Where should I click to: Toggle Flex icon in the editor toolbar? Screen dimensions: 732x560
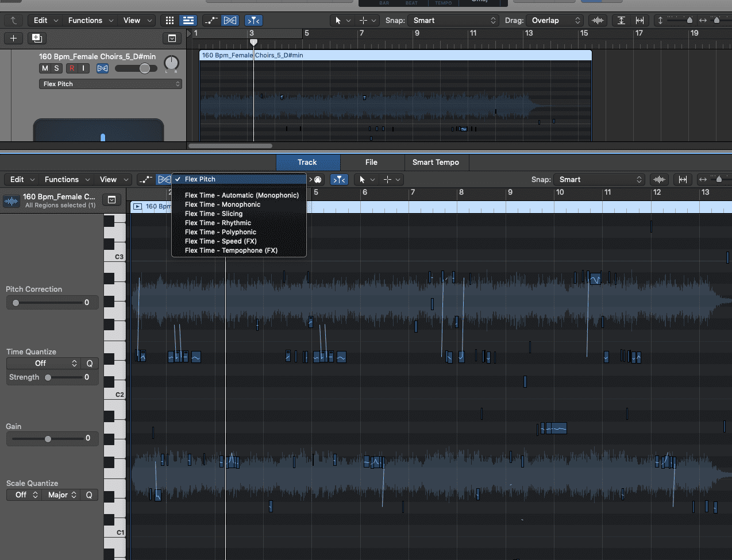[164, 179]
